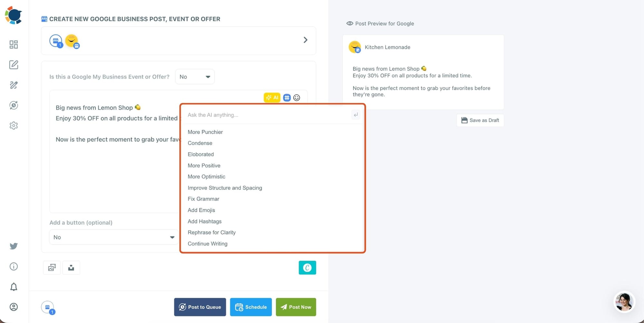Click the Canva design button

[307, 268]
